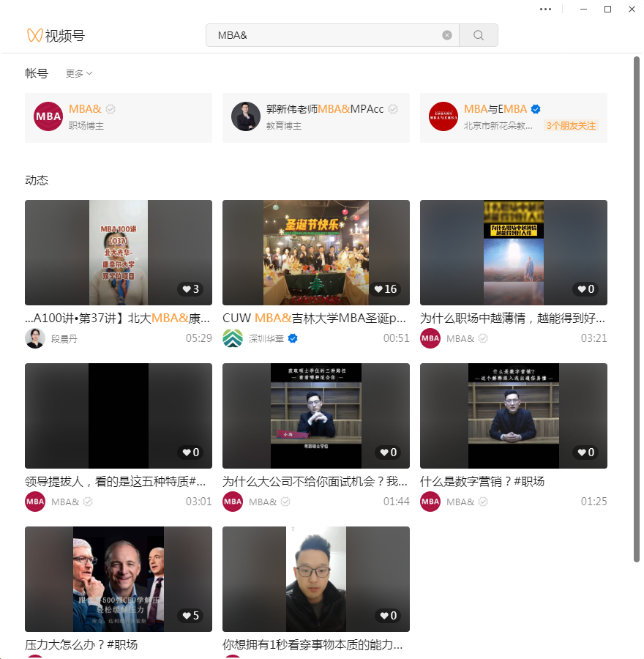Click author name 深圳华章

click(x=266, y=339)
